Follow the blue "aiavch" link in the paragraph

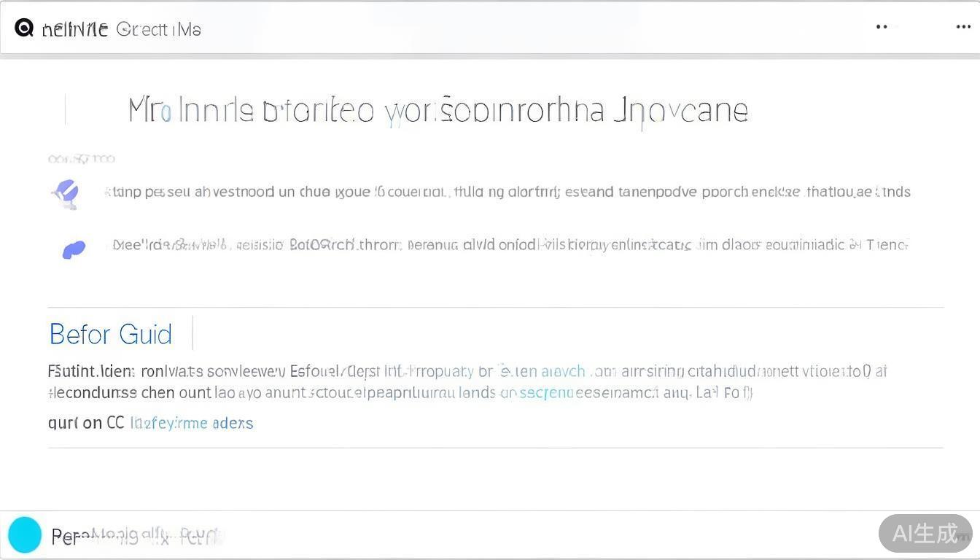click(x=563, y=371)
